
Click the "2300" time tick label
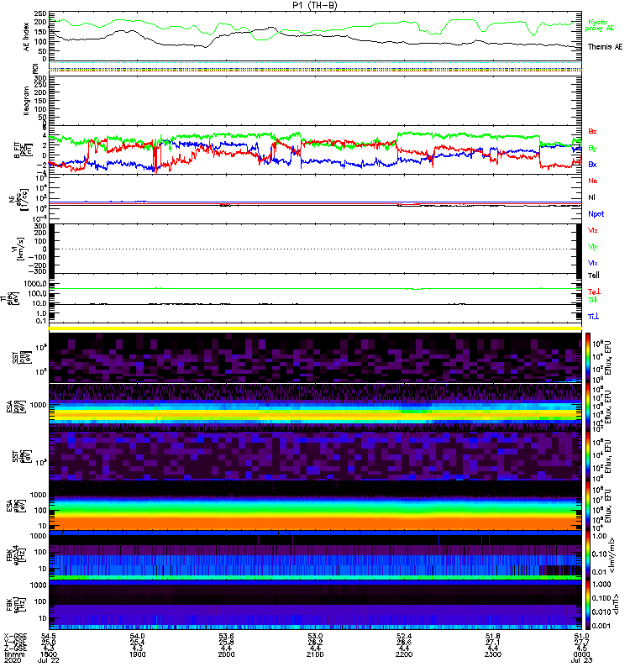(493, 654)
